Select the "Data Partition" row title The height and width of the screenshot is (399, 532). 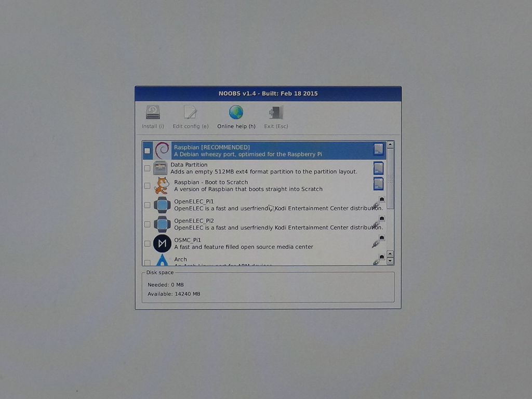tap(189, 165)
